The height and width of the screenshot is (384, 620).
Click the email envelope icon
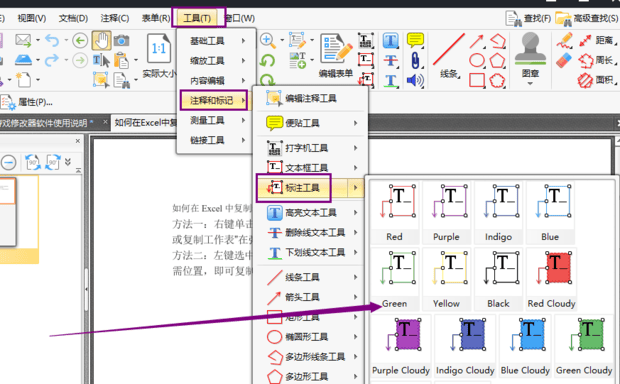tap(23, 40)
